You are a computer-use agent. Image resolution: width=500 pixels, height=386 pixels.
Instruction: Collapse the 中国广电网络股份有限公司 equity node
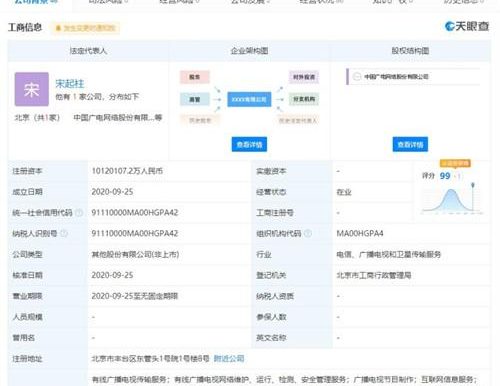point(357,77)
